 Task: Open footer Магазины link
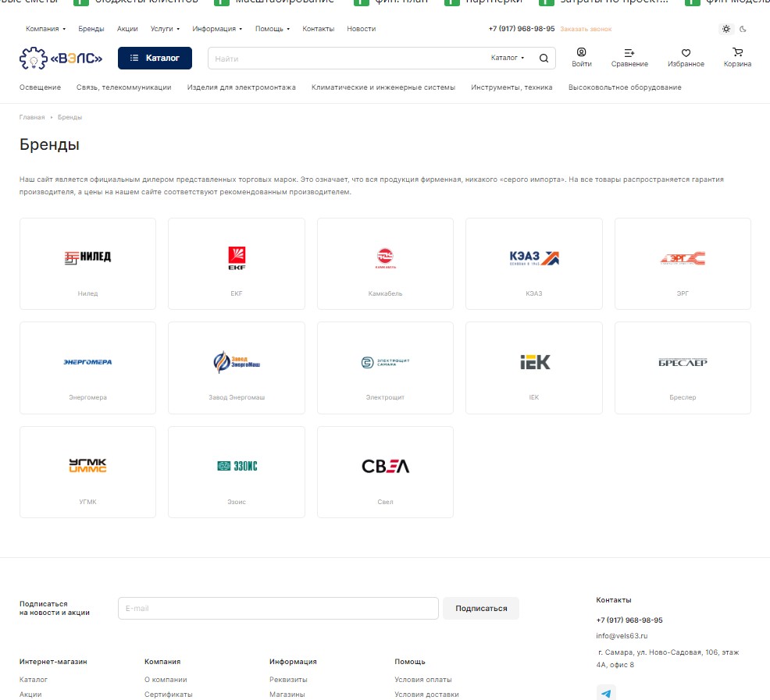pyautogui.click(x=287, y=695)
